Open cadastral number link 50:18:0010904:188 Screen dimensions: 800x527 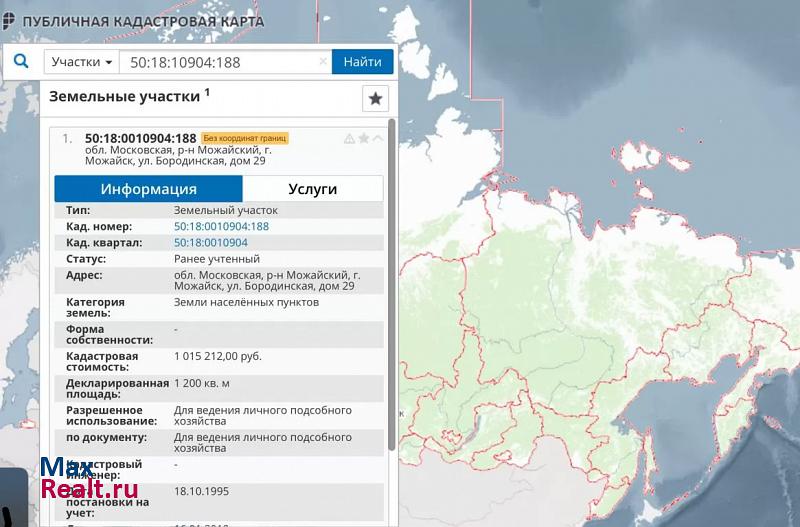pos(221,226)
